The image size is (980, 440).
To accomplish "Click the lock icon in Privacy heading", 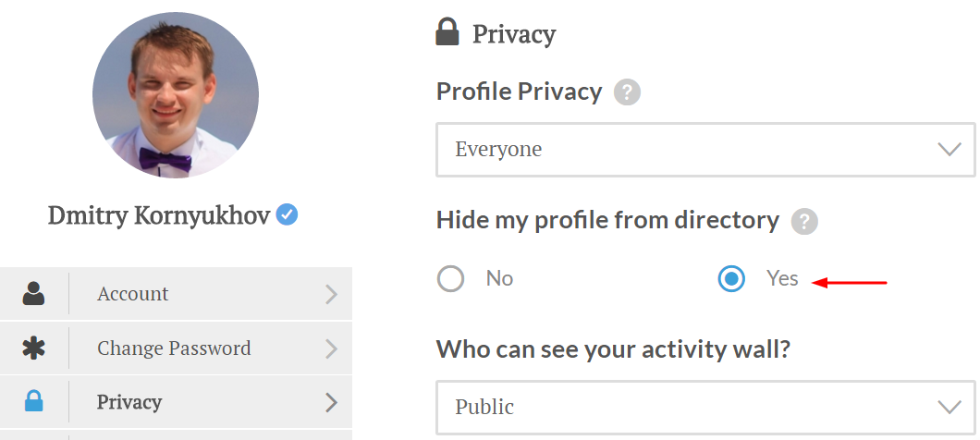I will coord(447,34).
